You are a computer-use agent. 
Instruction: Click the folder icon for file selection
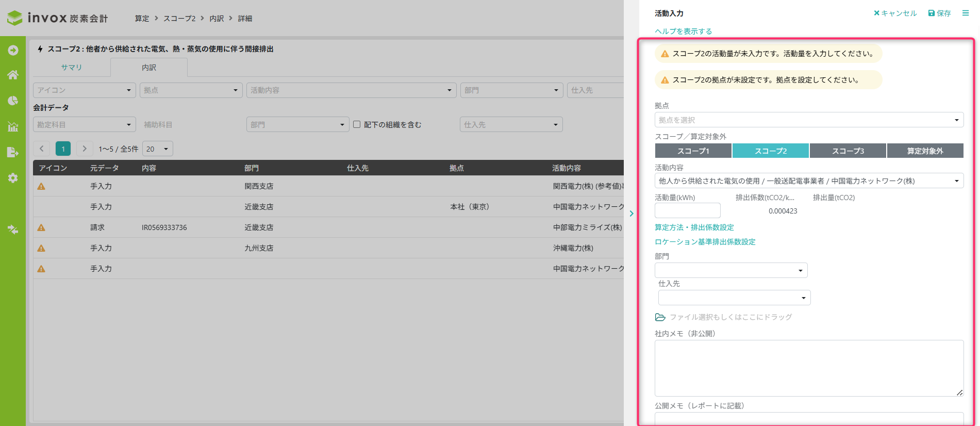660,317
